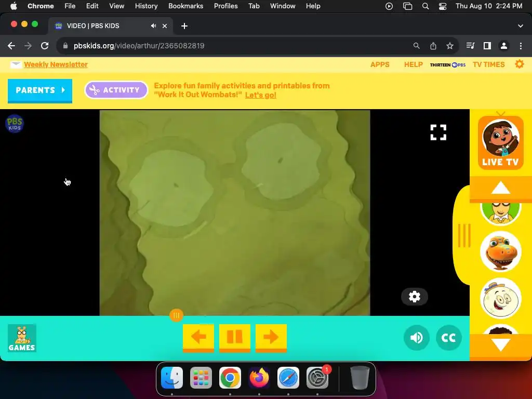Skip to previous video with left arrow
Image resolution: width=532 pixels, height=399 pixels.
(198, 337)
